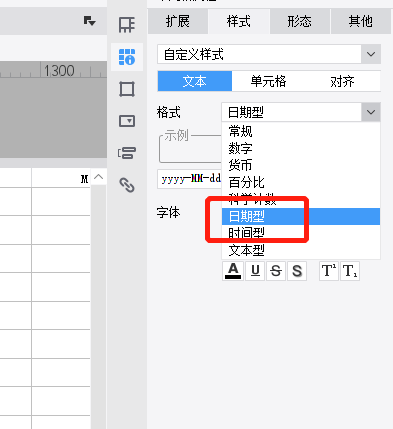The image size is (393, 429).
Task: Choose 时间型 from format list
Action: click(301, 233)
